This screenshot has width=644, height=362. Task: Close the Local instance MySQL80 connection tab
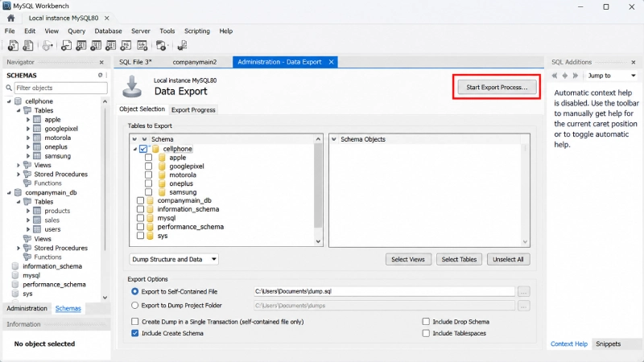pyautogui.click(x=107, y=18)
